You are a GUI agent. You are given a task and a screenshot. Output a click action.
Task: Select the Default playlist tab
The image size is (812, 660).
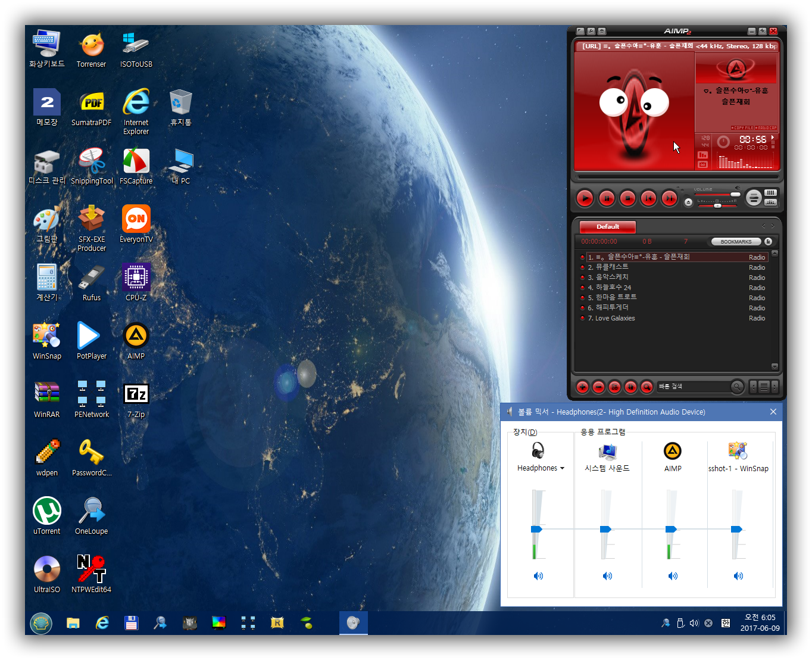tap(608, 226)
